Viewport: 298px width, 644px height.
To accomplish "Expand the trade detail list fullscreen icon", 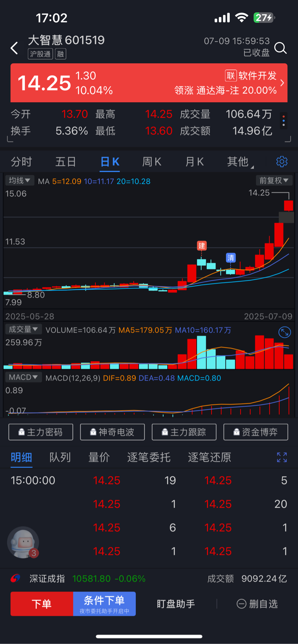I will pyautogui.click(x=282, y=457).
